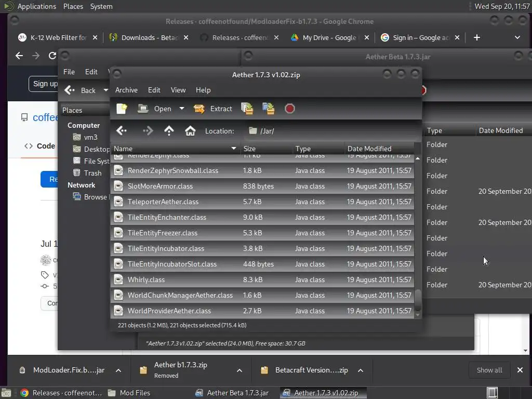Open Chrome tab search dropdown
This screenshot has width=532, height=399.
pyautogui.click(x=517, y=37)
